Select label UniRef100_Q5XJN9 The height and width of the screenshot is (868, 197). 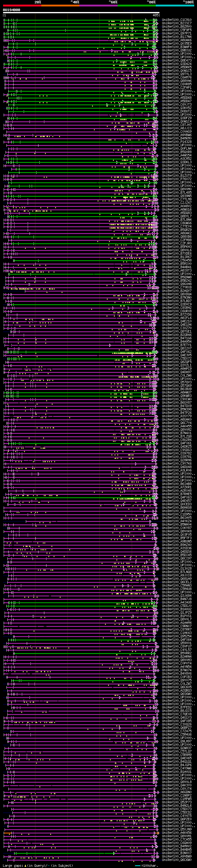[x=177, y=829]
